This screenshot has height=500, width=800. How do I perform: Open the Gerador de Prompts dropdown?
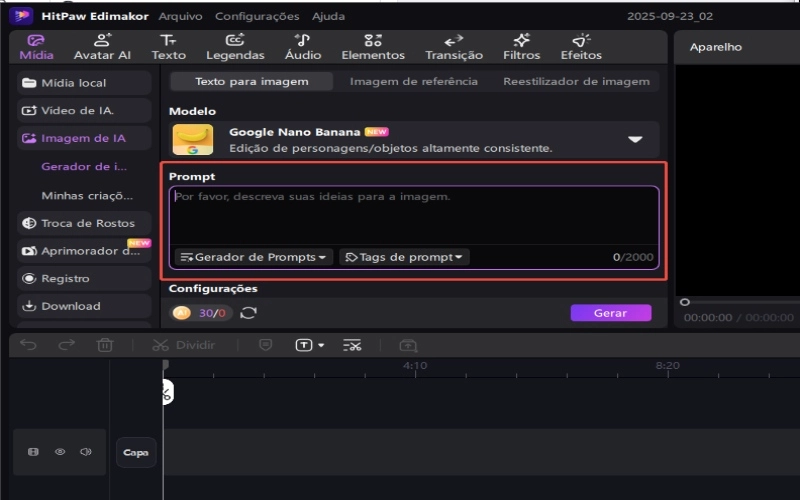(x=254, y=257)
